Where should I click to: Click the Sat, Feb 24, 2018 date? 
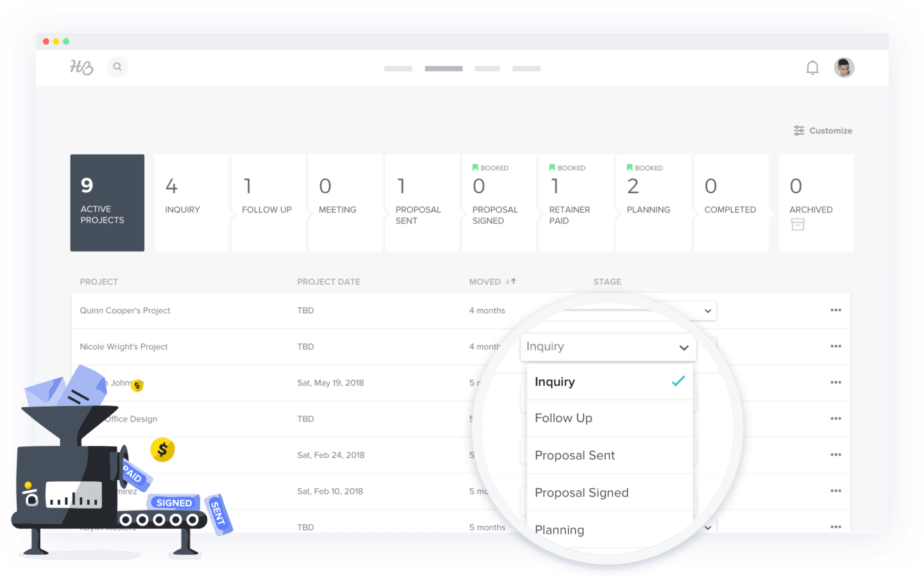pos(330,455)
